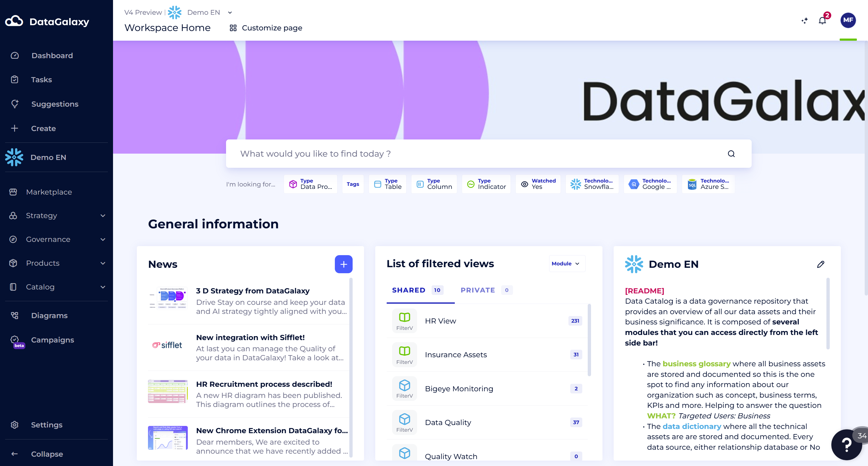The width and height of the screenshot is (868, 466).
Task: Select the Watched Yes filter chip
Action: pos(538,184)
